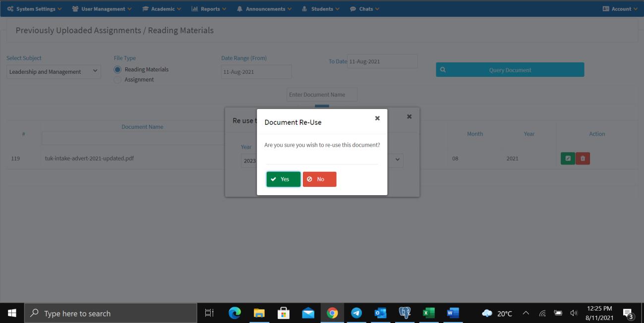Screen dimensions: 644x323
Task: Select the edit icon for tuk-intake-advert document
Action: [x=569, y=158]
